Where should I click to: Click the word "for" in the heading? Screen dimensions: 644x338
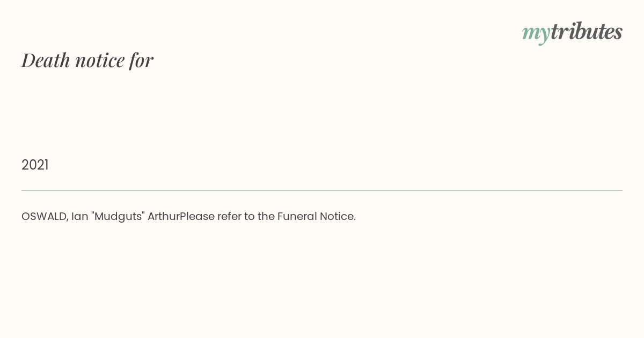[x=142, y=60]
